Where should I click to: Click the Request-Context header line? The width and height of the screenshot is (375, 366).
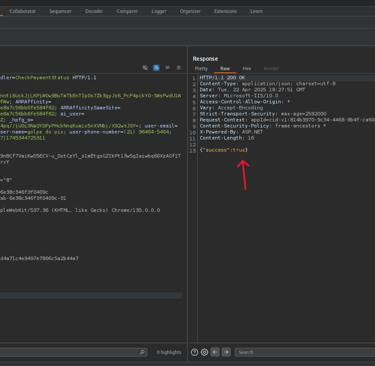tap(287, 120)
